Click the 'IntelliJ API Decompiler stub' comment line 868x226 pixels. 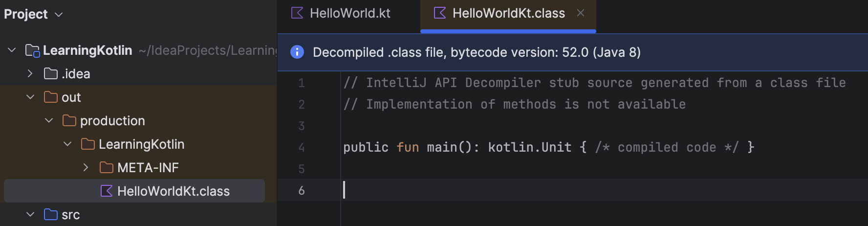(594, 83)
